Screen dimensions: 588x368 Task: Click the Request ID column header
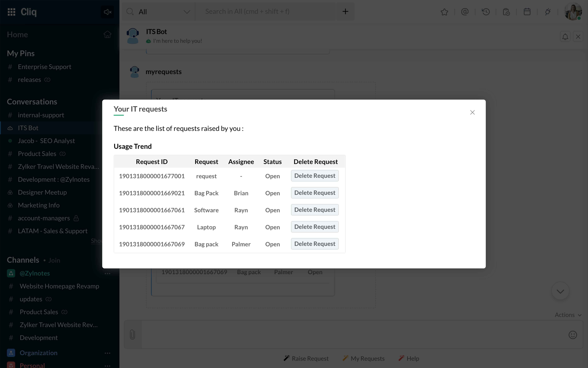pos(152,162)
